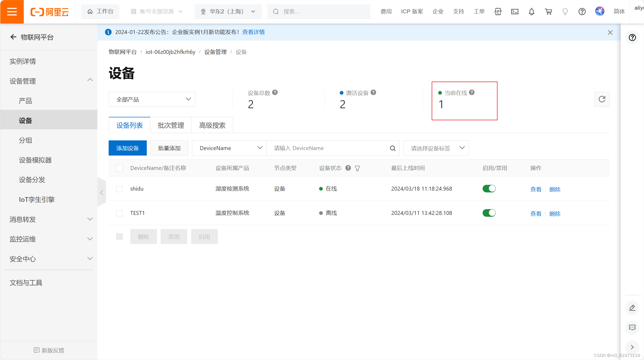
Task: Close the announcement banner
Action: point(610,32)
